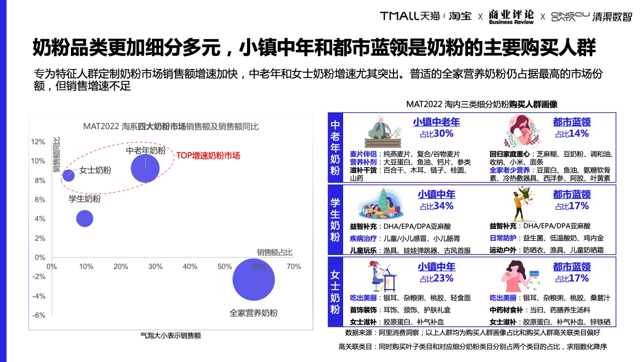Click the 女士奶粉 vertical blue tab
Screen dimensions: 644x362
[335, 292]
